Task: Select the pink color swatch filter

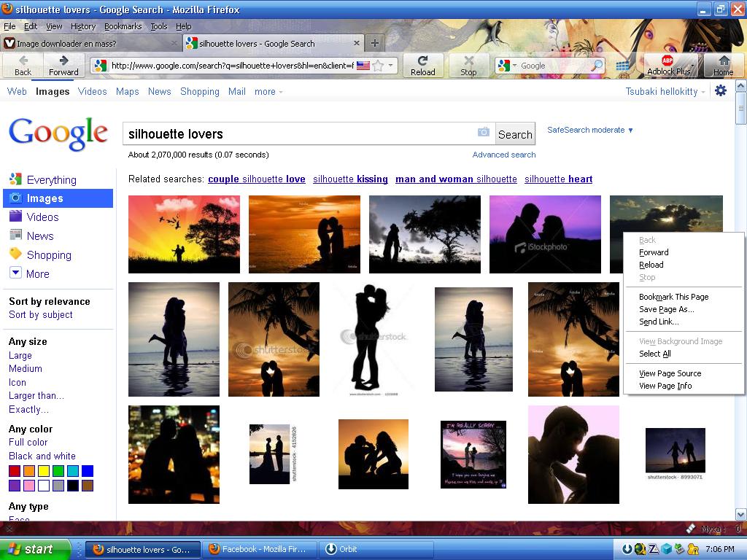Action: (29, 485)
